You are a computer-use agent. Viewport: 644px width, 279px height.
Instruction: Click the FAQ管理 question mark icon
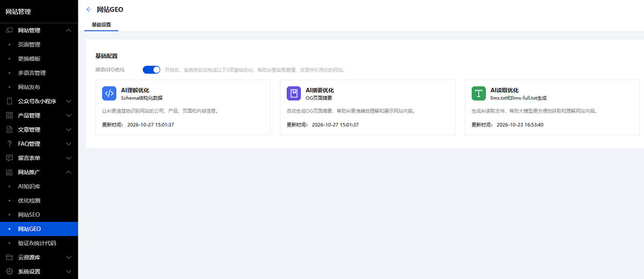pos(9,144)
